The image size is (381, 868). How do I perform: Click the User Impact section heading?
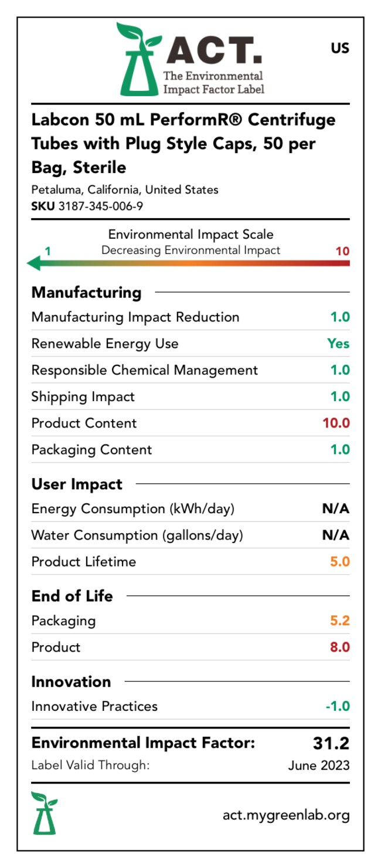tap(77, 484)
